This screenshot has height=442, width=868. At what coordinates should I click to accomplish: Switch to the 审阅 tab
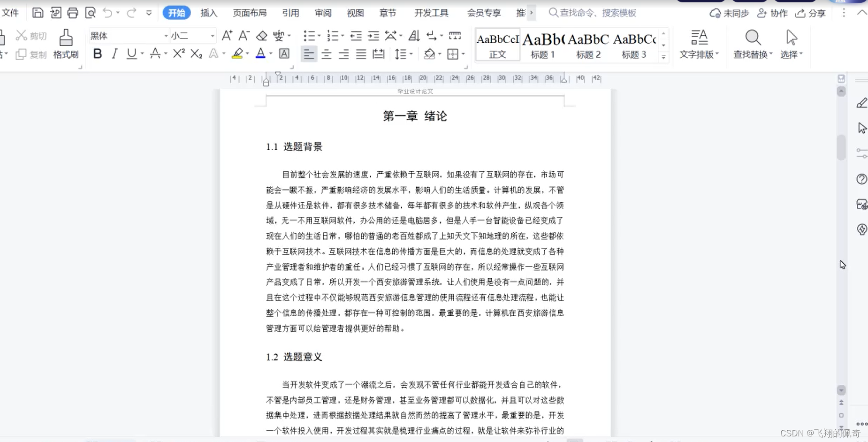click(x=323, y=13)
